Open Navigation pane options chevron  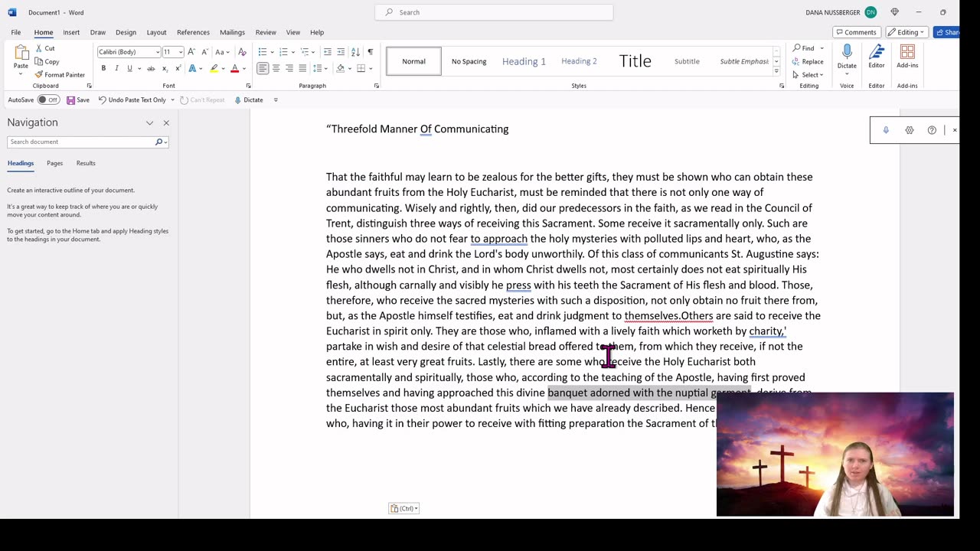point(149,122)
